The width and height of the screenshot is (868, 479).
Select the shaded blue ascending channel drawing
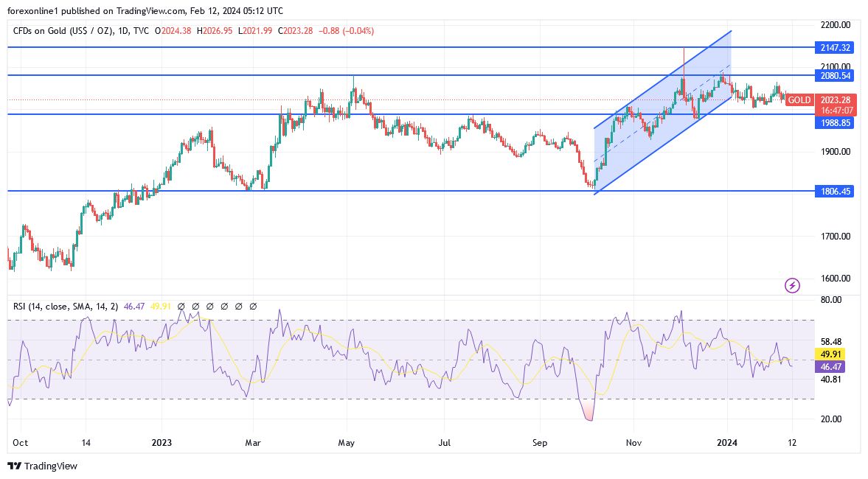point(663,112)
